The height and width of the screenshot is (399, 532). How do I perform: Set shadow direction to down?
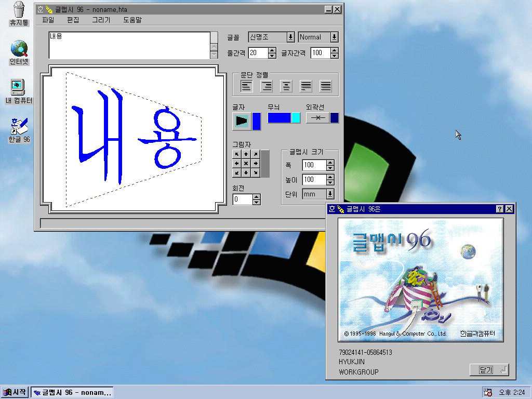coord(246,172)
